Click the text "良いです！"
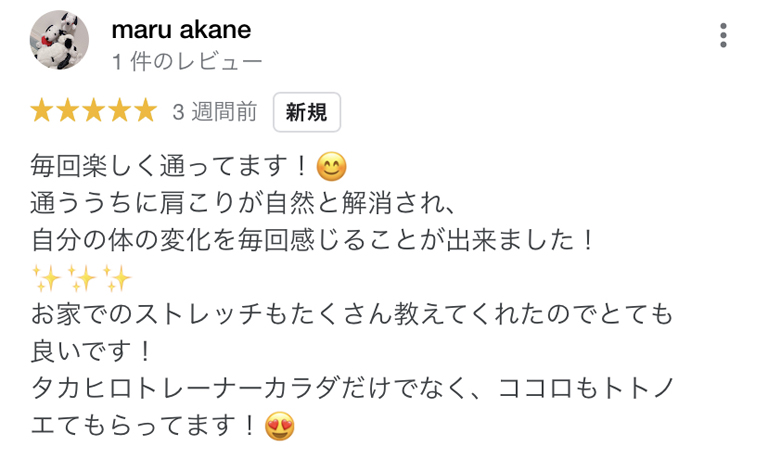Image resolution: width=768 pixels, height=459 pixels. [x=93, y=352]
